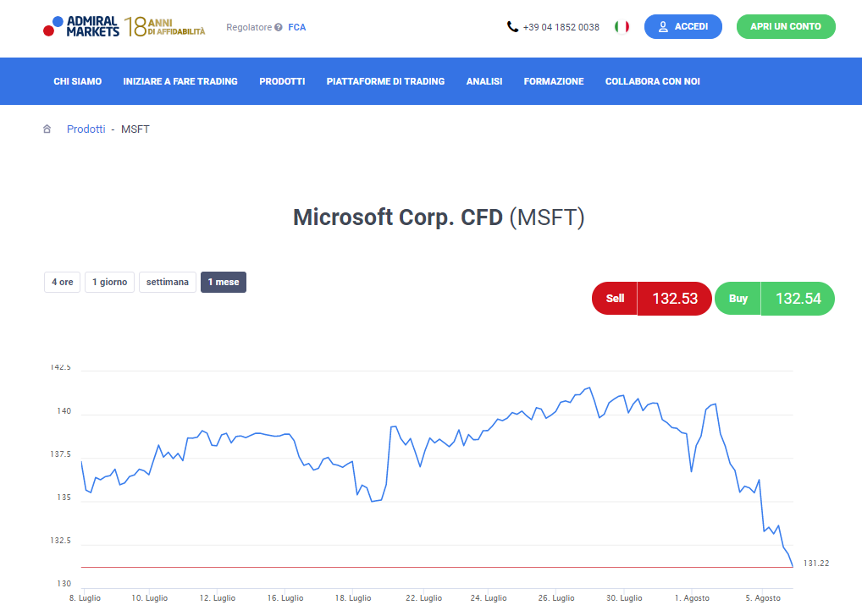
Task: Click the Admiral Markets logo
Action: (81, 27)
